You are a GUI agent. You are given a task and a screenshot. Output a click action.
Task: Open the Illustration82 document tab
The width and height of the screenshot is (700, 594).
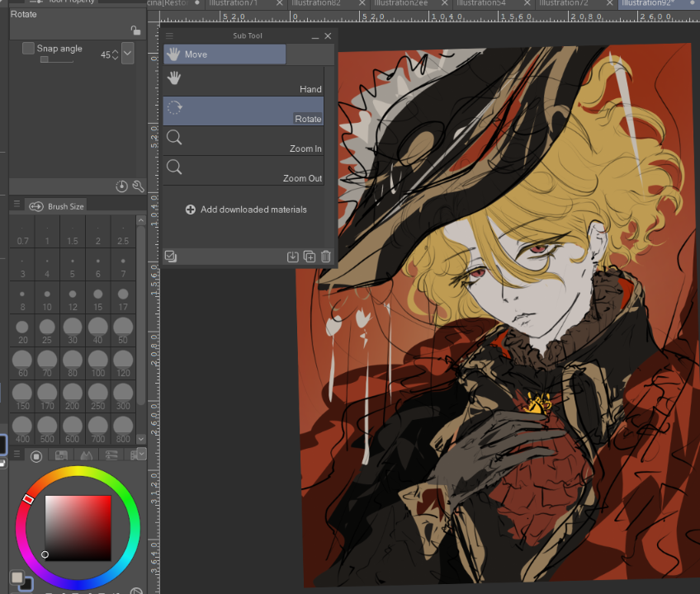(x=316, y=3)
